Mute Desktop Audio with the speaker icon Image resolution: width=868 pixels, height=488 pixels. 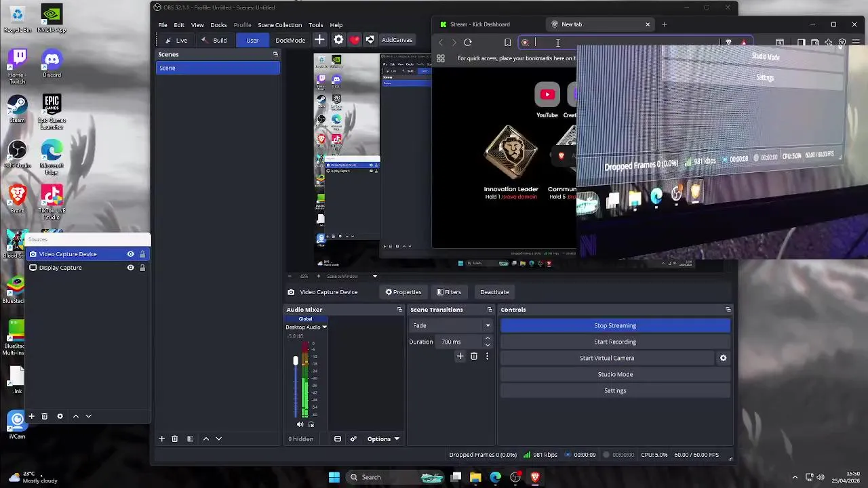[x=300, y=424]
